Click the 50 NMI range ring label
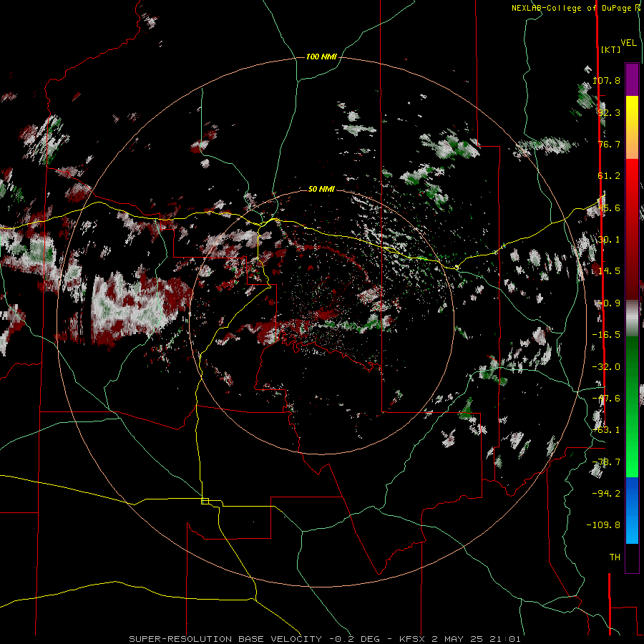The image size is (644, 644). pos(321,189)
